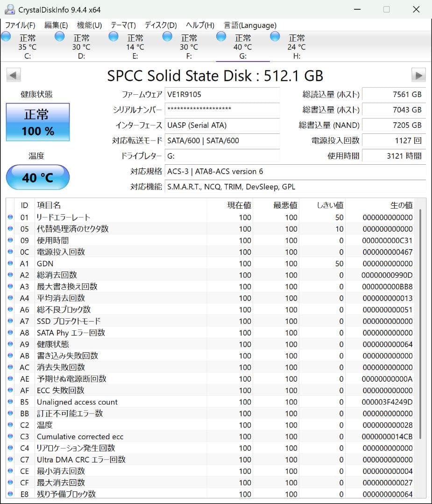
Task: Click status dot for ID 09 row
Action: [x=10, y=240]
